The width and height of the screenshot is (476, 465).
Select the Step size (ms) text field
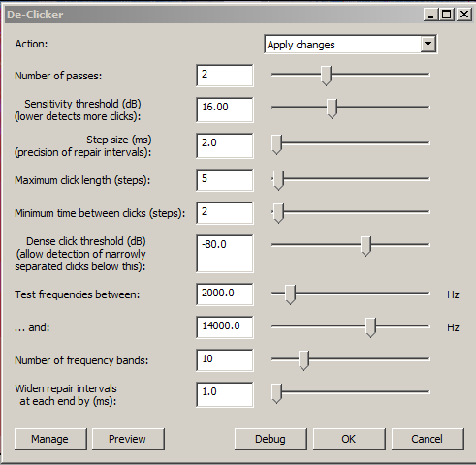[x=225, y=145]
